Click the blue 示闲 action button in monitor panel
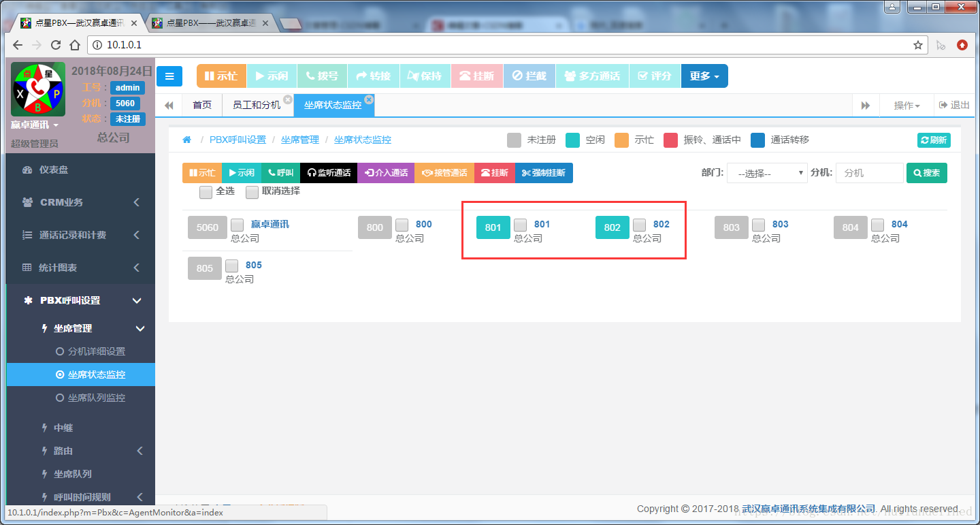The width and height of the screenshot is (980, 525). click(x=242, y=173)
